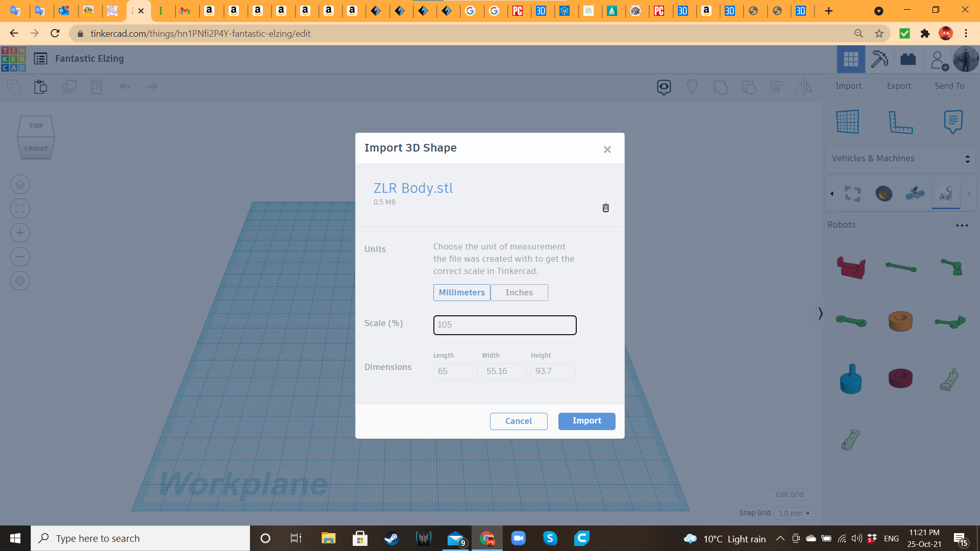980x551 pixels.
Task: Click the Cancel button
Action: click(x=518, y=421)
